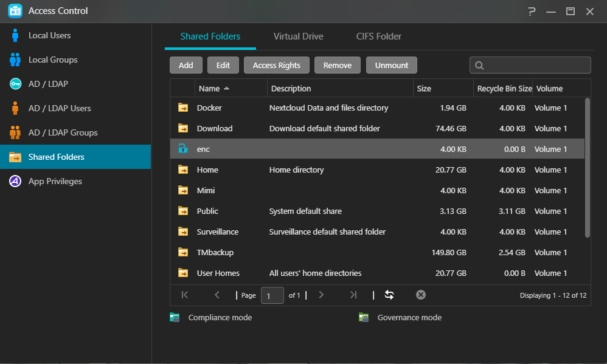Image resolution: width=607 pixels, height=364 pixels.
Task: Select the Public folder name
Action: click(x=207, y=211)
